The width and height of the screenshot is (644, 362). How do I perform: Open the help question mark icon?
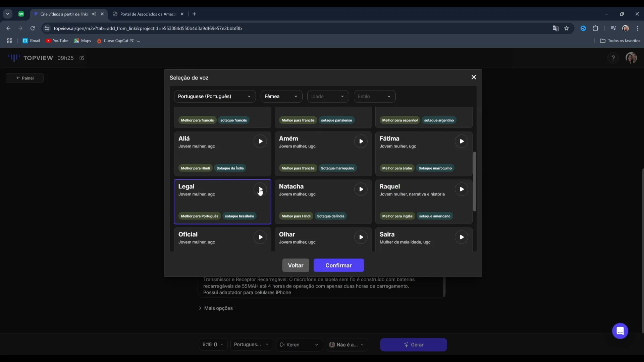(x=613, y=58)
